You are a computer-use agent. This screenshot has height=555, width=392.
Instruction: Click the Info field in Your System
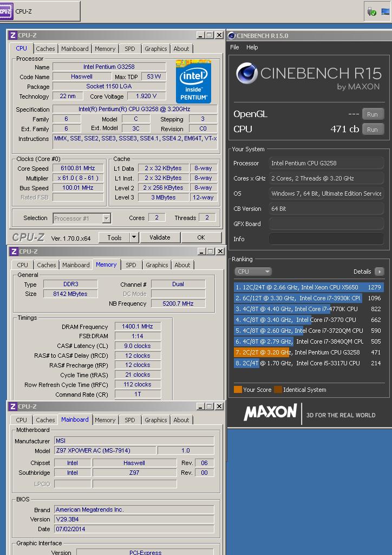click(x=326, y=239)
